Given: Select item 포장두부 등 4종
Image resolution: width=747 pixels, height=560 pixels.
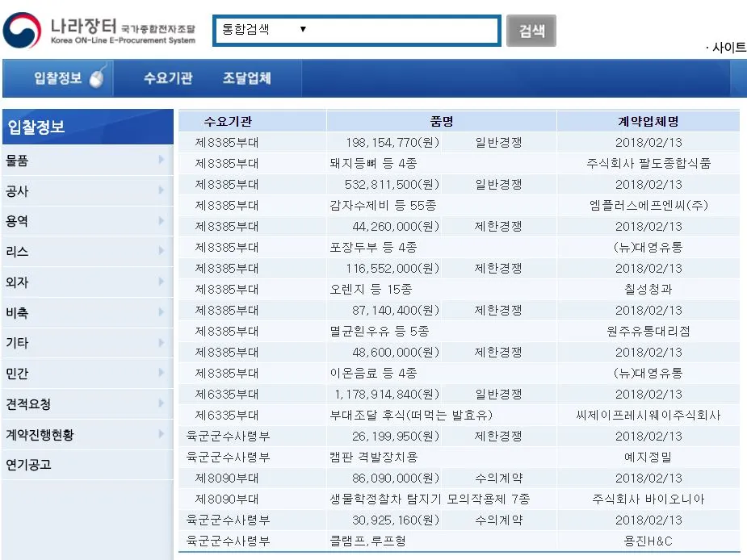Looking at the screenshot, I should [373, 247].
